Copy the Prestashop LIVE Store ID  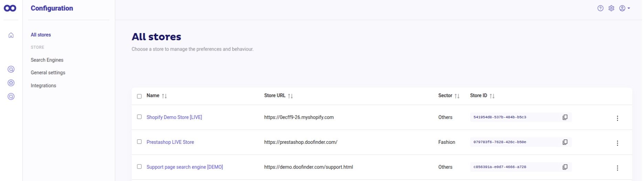coord(565,142)
